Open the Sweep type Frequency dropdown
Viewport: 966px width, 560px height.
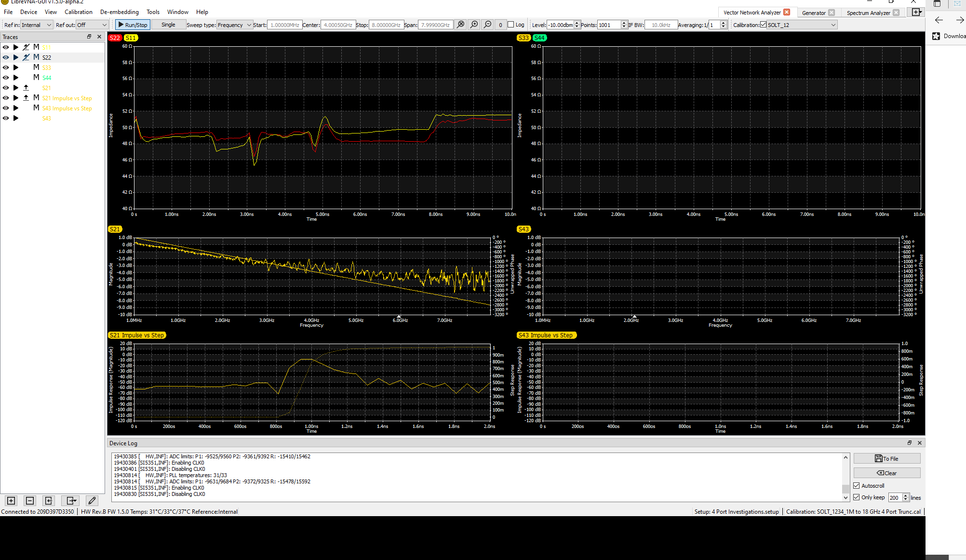pyautogui.click(x=234, y=25)
